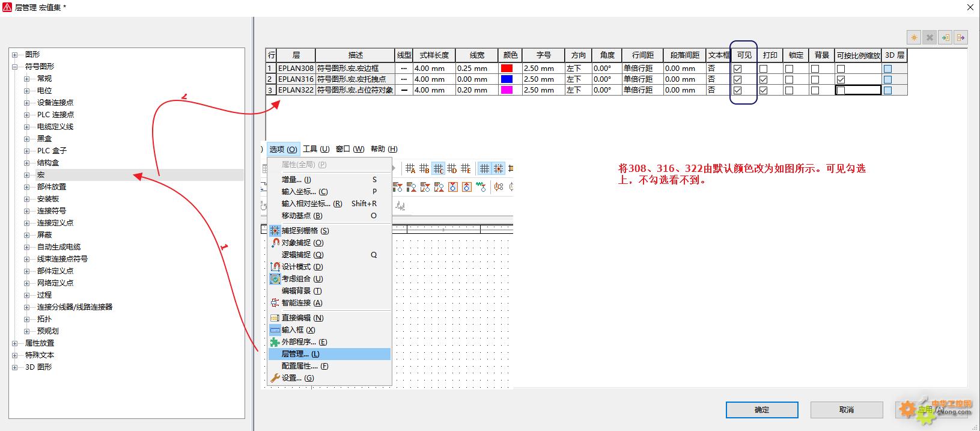Image resolution: width=980 pixels, height=431 pixels.
Task: Choose 层管理... (L) from the menu
Action: coord(329,354)
